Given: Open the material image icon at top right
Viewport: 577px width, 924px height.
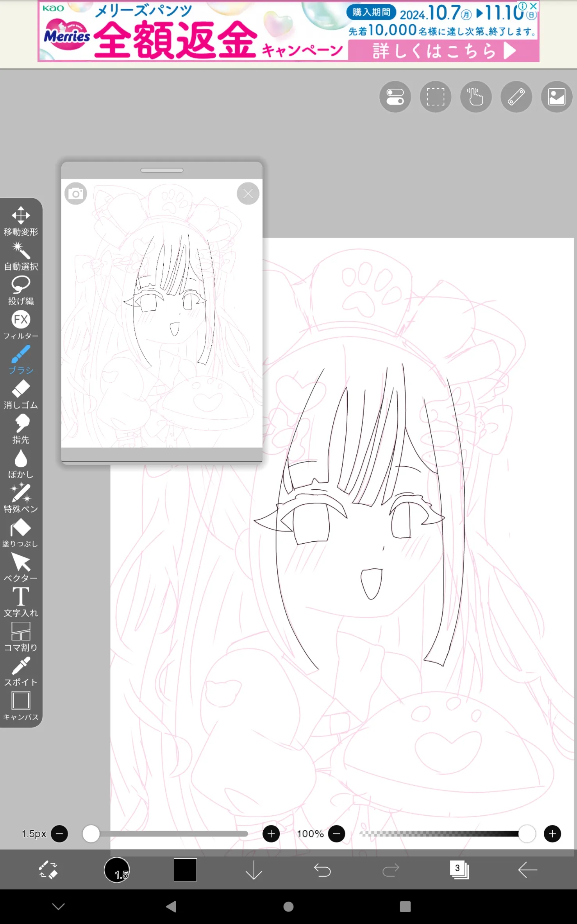Looking at the screenshot, I should point(557,97).
